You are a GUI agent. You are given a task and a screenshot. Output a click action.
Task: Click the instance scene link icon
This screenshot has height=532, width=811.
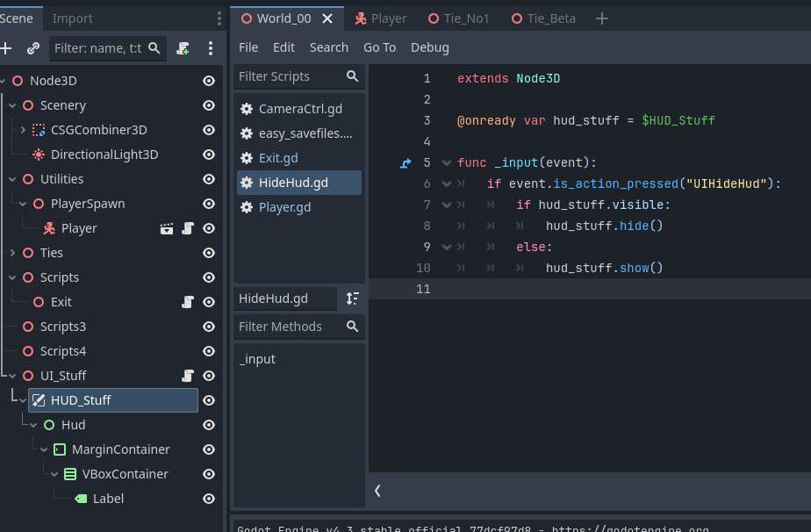click(33, 48)
